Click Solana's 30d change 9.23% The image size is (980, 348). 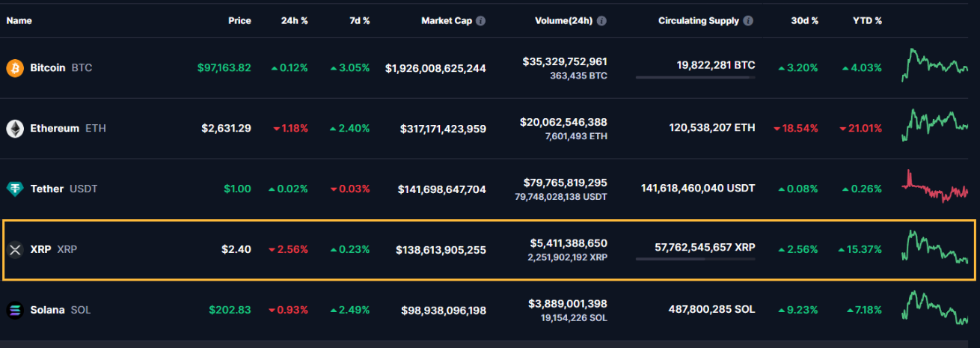[797, 310]
